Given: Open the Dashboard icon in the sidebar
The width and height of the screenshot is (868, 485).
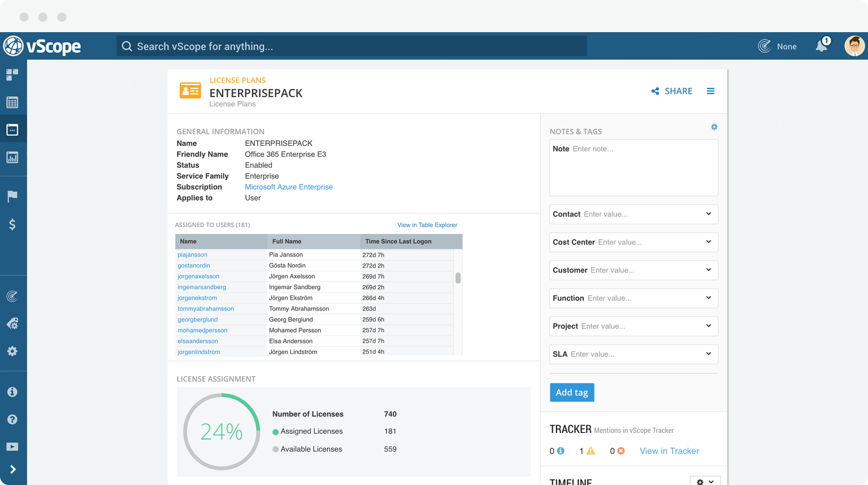Looking at the screenshot, I should coord(12,75).
